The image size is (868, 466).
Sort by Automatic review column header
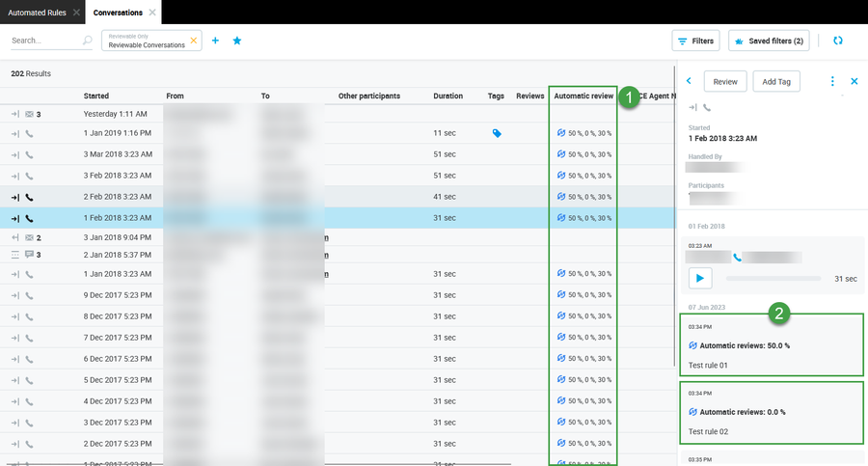click(x=583, y=96)
